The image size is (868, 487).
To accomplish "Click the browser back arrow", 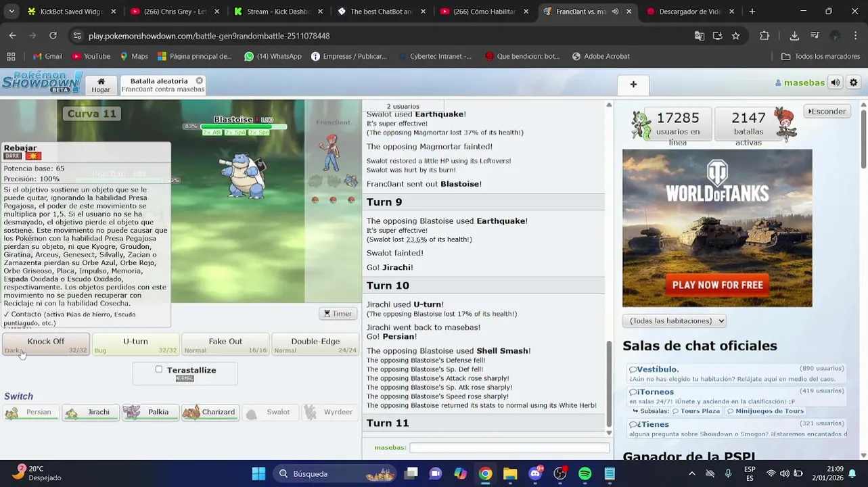I will (12, 35).
